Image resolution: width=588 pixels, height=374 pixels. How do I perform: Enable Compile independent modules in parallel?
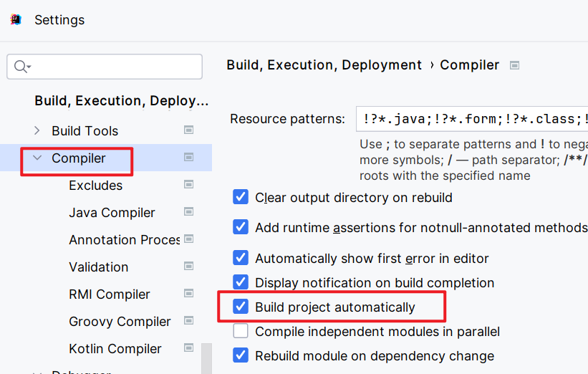(x=241, y=332)
